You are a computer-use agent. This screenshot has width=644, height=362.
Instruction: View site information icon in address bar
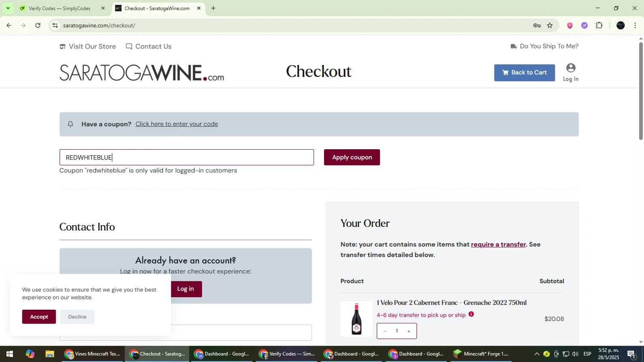[x=55, y=25]
